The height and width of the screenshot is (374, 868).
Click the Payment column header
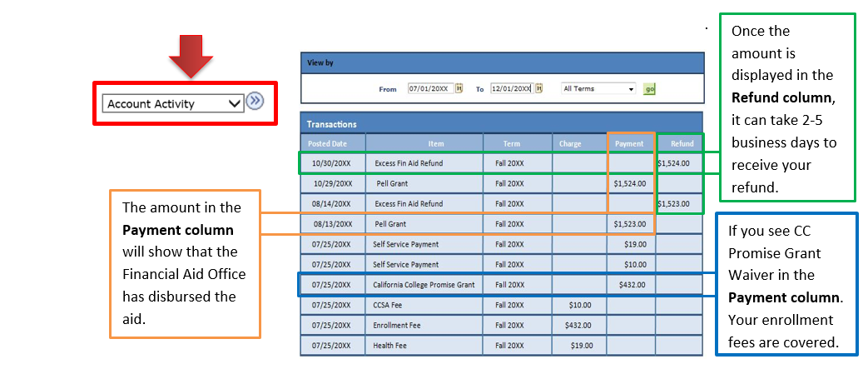point(629,143)
